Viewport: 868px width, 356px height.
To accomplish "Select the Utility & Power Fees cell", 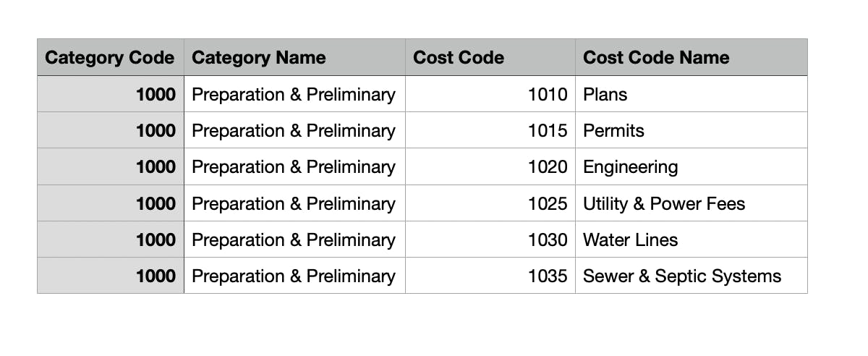I will tap(664, 203).
